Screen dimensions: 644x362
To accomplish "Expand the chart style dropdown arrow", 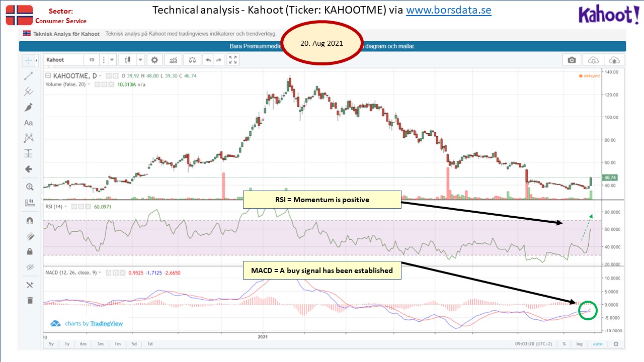I will click(x=140, y=60).
